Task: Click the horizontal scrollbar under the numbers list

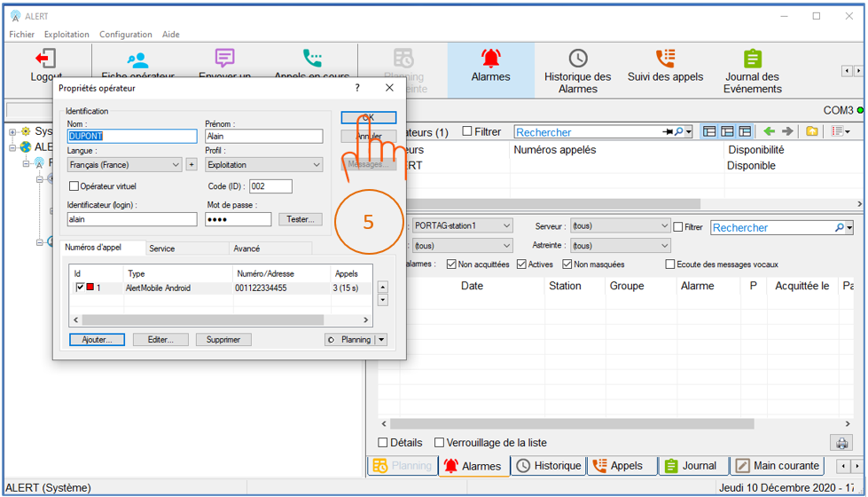Action: click(222, 319)
